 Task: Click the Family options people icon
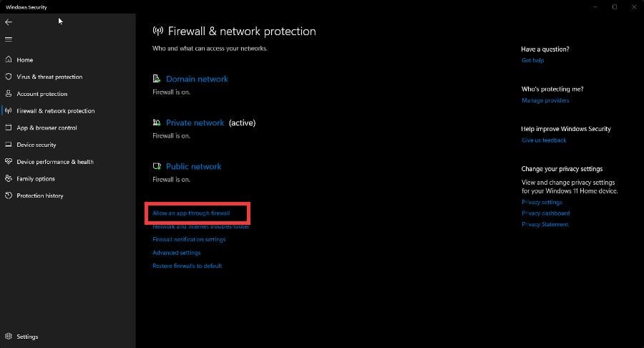click(x=8, y=178)
